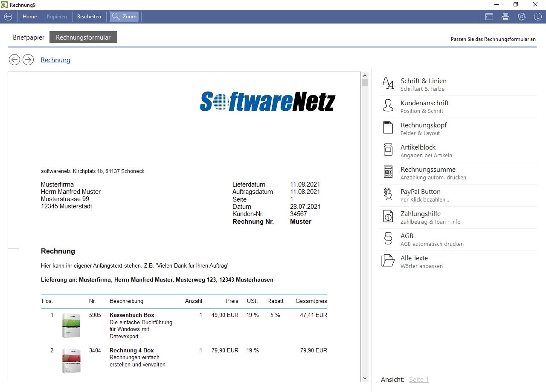Viewport: 546px width, 392px height.
Task: Toggle the Zoom button in toolbar
Action: pos(124,17)
